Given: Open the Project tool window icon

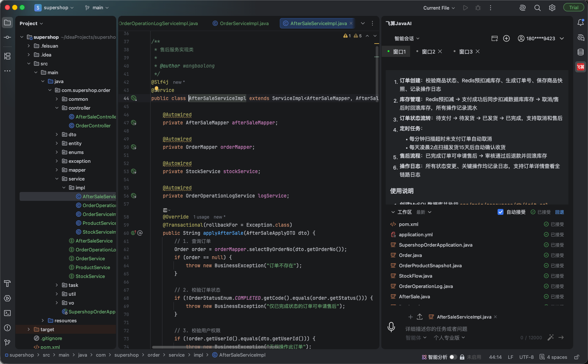Looking at the screenshot, I should [x=7, y=23].
